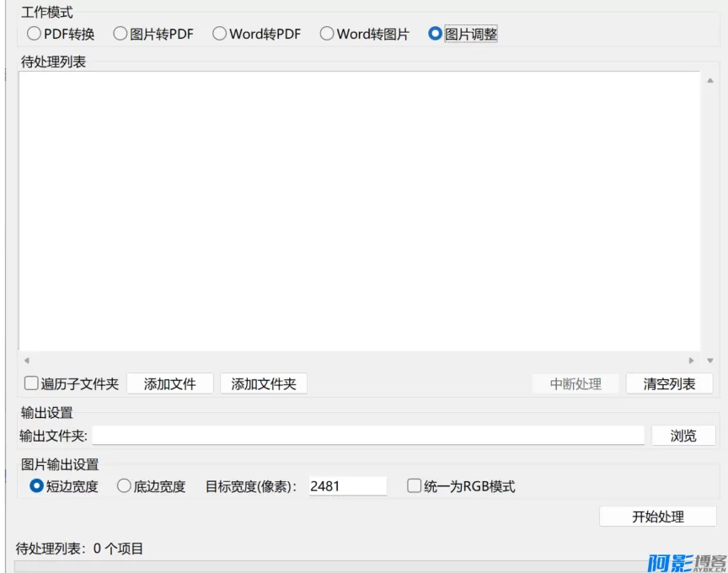Enable the 遍历子文件夹 checkbox
Image resolution: width=728 pixels, height=573 pixels.
[x=31, y=383]
